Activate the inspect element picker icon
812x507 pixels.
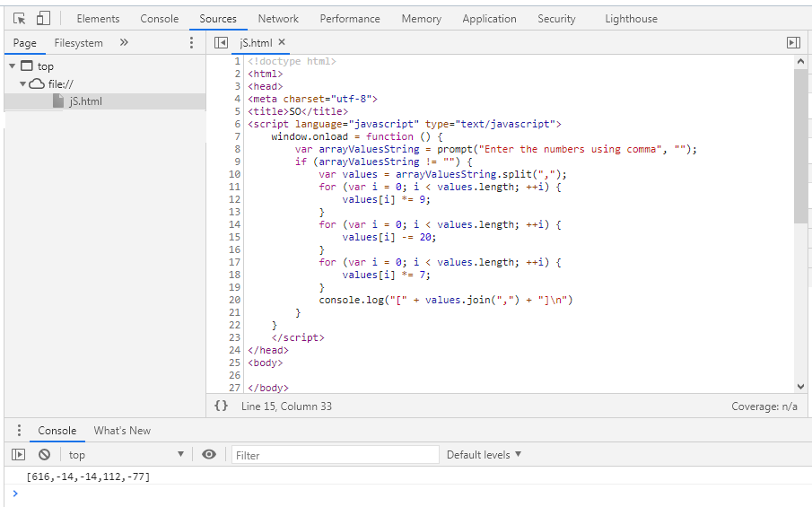tap(19, 18)
